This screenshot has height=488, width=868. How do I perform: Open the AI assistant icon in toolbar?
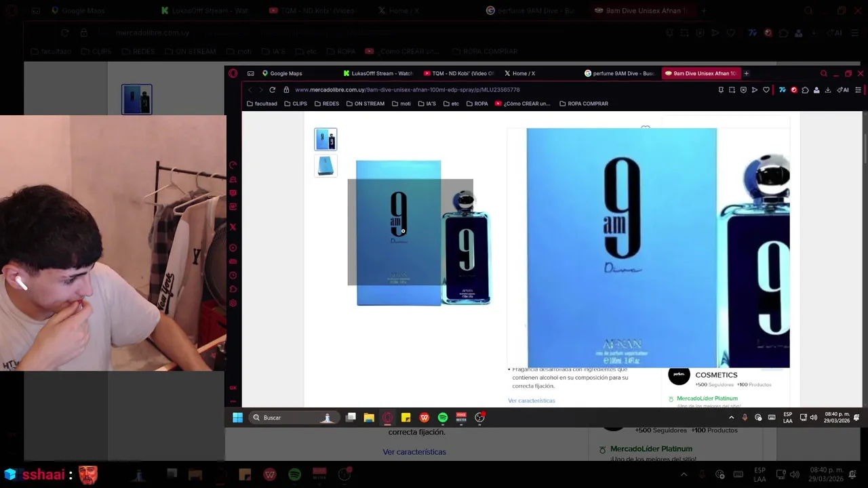pos(843,89)
